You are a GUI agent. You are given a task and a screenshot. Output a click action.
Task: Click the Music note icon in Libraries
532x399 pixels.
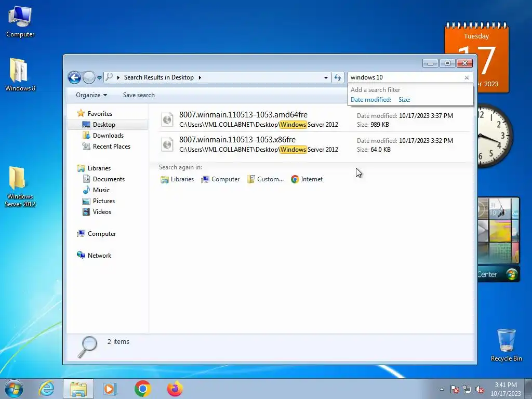(x=87, y=190)
